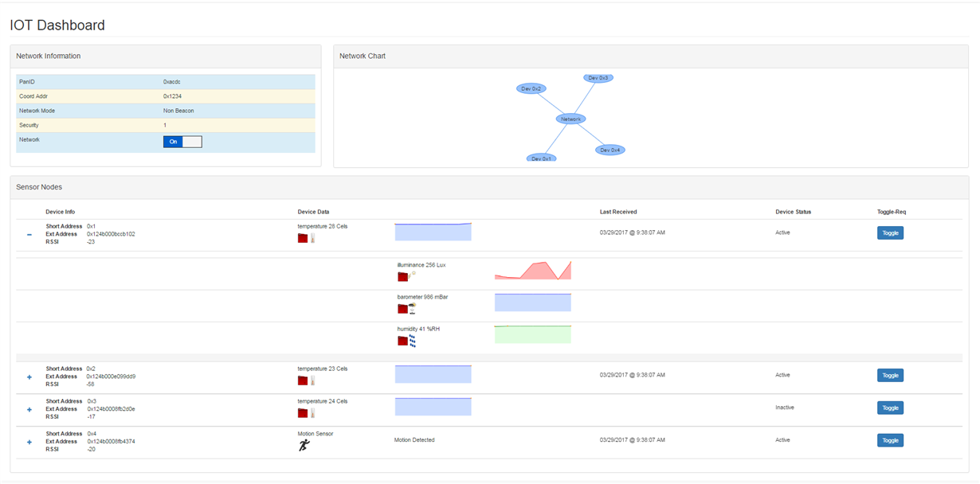This screenshot has height=484, width=980.
Task: Click the green humidity history chart
Action: (532, 334)
